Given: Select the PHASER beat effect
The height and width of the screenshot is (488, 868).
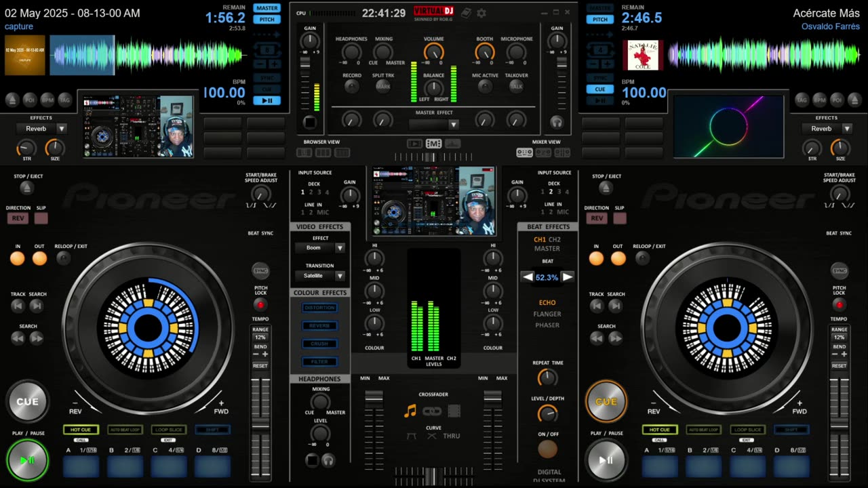Looking at the screenshot, I should (547, 325).
